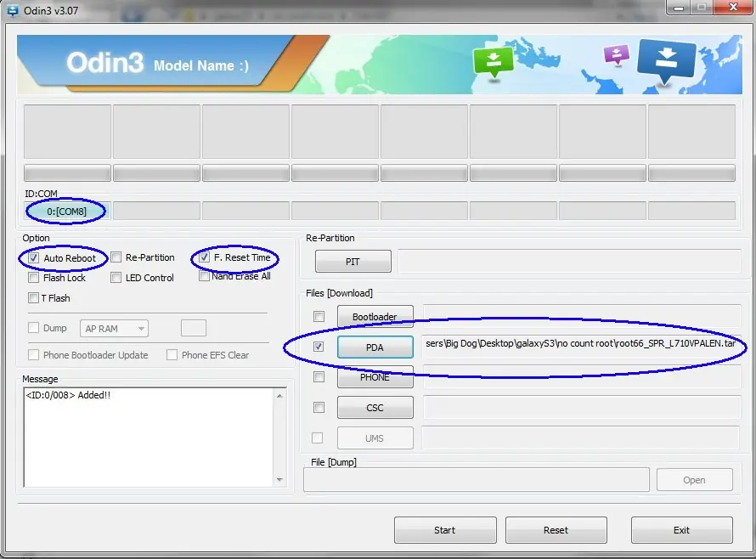
Task: Click the Reset button
Action: (x=556, y=530)
